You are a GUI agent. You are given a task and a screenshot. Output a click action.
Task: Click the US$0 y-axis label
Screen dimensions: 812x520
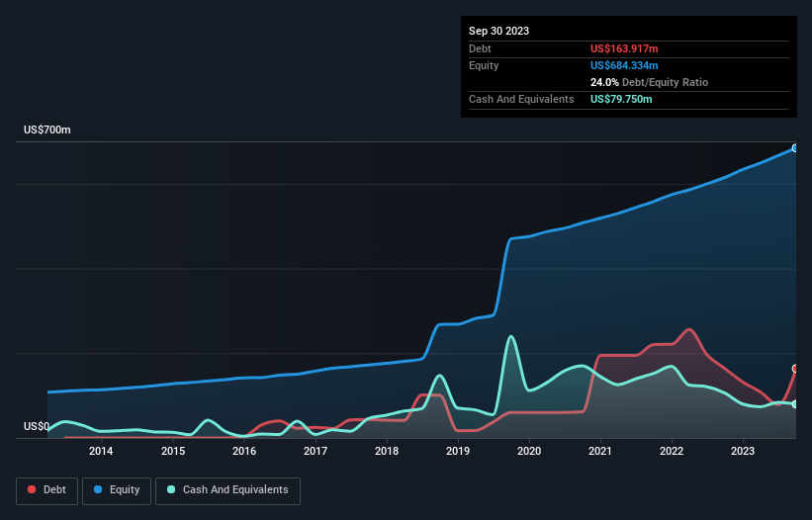click(x=36, y=427)
